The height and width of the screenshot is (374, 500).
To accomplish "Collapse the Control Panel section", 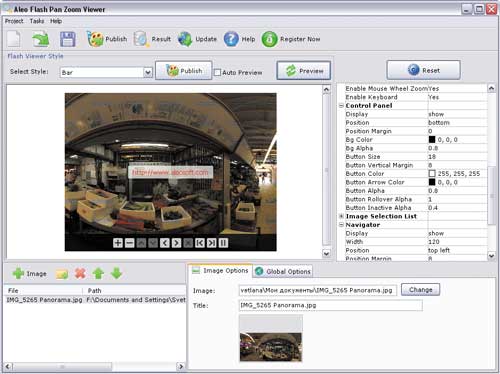I will (341, 106).
